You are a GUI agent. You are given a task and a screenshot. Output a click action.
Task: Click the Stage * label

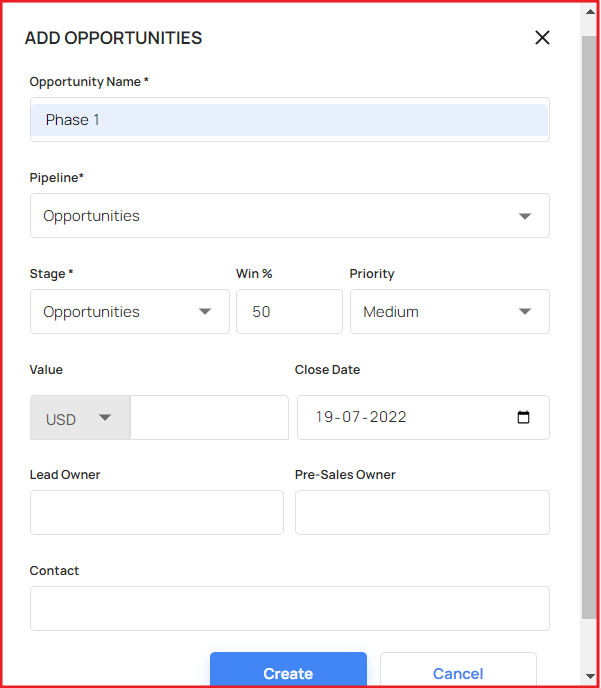(x=51, y=274)
